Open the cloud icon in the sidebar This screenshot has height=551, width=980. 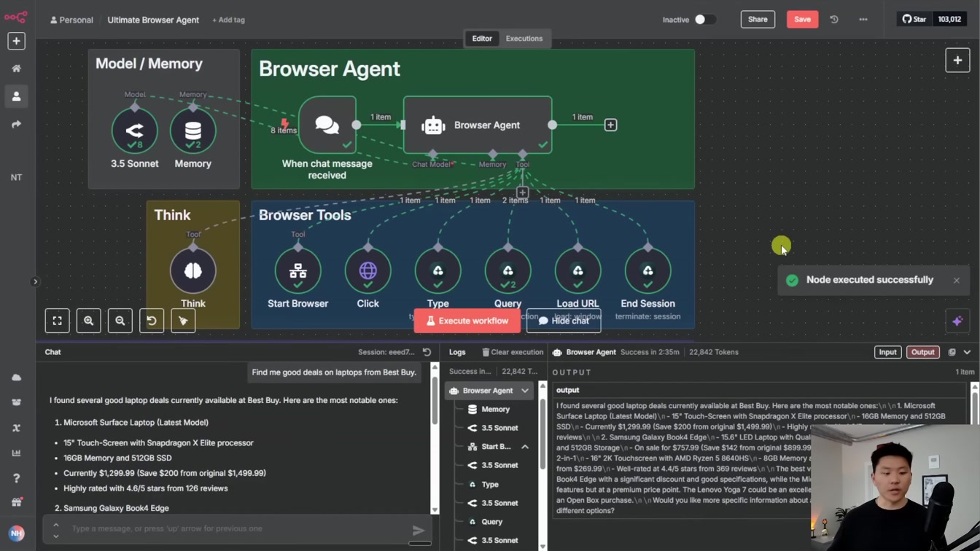16,378
